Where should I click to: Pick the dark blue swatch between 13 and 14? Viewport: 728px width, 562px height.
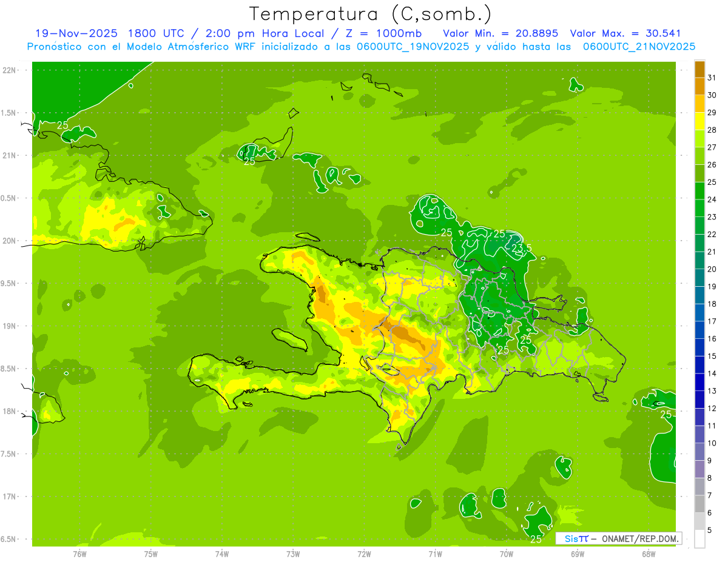coord(699,382)
